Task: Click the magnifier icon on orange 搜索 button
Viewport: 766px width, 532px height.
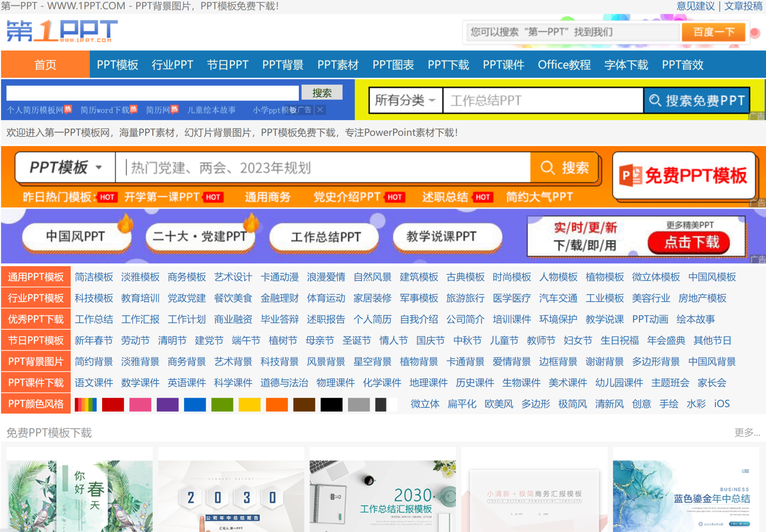Action: (x=548, y=168)
